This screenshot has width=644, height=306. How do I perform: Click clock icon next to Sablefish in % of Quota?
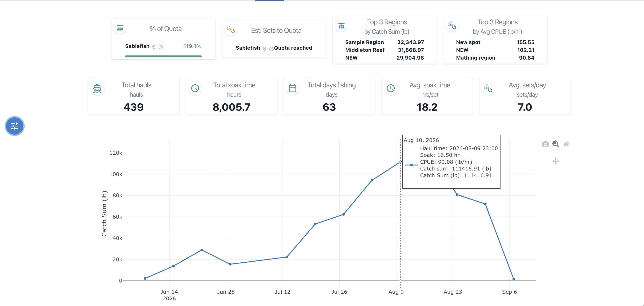161,47
